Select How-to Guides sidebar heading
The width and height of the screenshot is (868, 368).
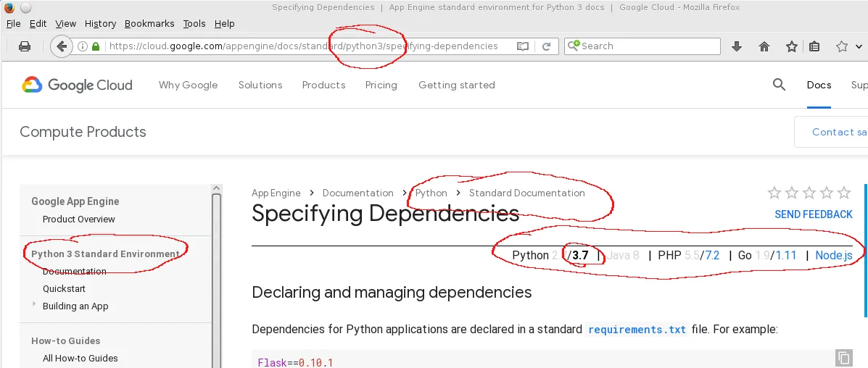click(x=66, y=341)
